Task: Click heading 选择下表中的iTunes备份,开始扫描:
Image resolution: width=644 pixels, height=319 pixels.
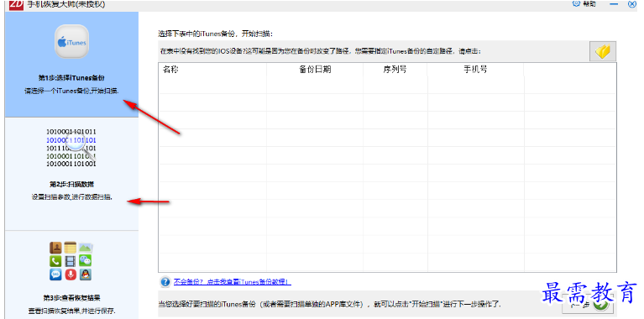Action: 215,34
